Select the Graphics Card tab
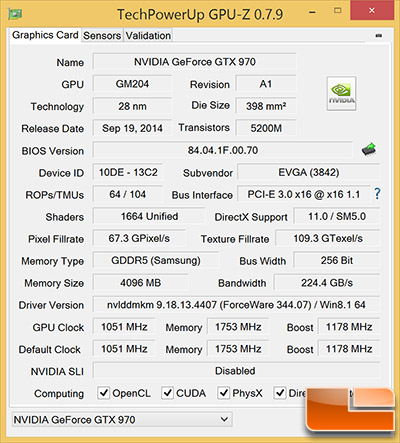Image resolution: width=400 pixels, height=443 pixels. [45, 35]
